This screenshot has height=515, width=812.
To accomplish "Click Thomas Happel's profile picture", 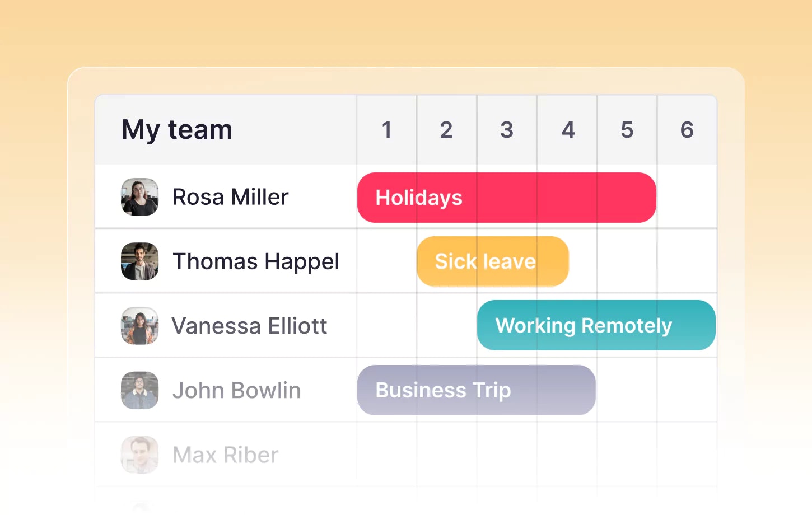I will pos(139,261).
